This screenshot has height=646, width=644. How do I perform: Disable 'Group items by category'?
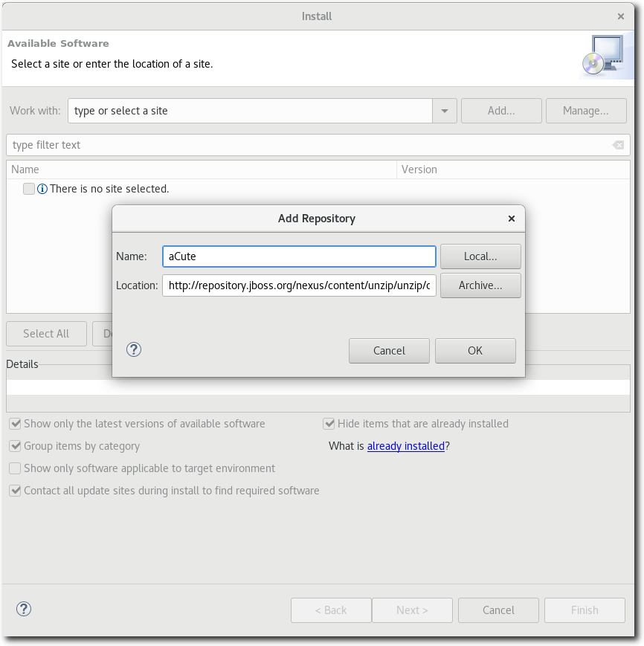point(15,446)
